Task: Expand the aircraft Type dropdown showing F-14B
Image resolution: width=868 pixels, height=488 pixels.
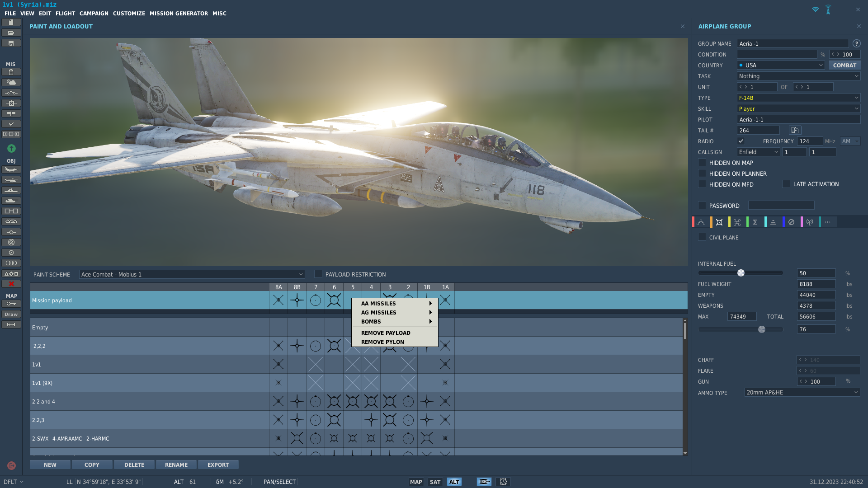Action: (798, 98)
